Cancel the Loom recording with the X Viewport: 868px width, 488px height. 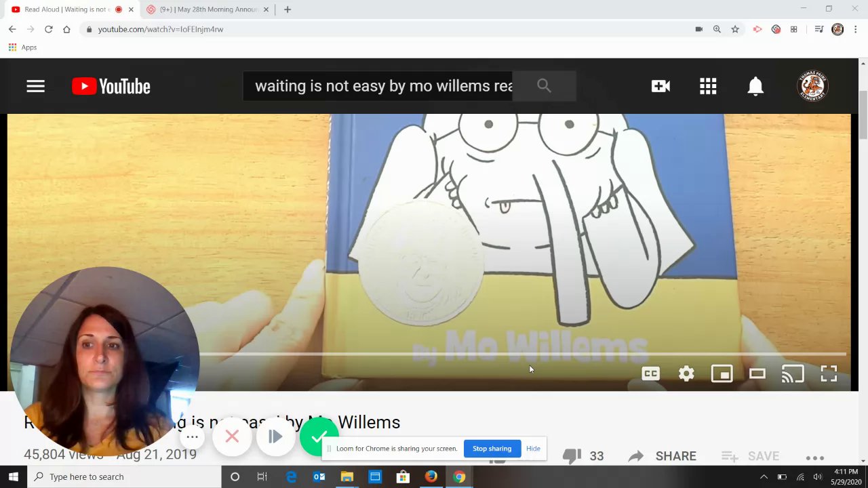(x=232, y=436)
